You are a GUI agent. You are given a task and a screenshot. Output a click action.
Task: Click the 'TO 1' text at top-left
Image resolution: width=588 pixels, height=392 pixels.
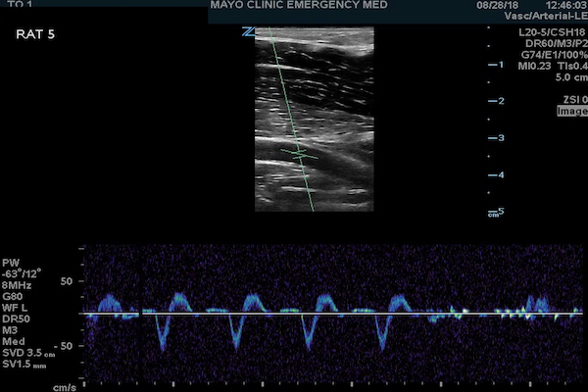coord(20,4)
